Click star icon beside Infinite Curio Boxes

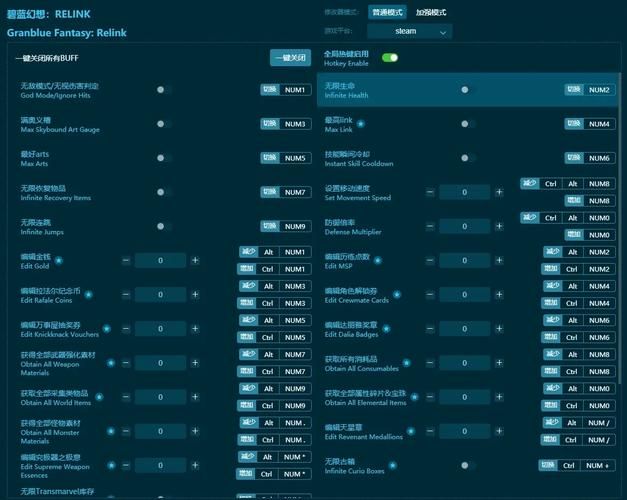click(x=393, y=466)
